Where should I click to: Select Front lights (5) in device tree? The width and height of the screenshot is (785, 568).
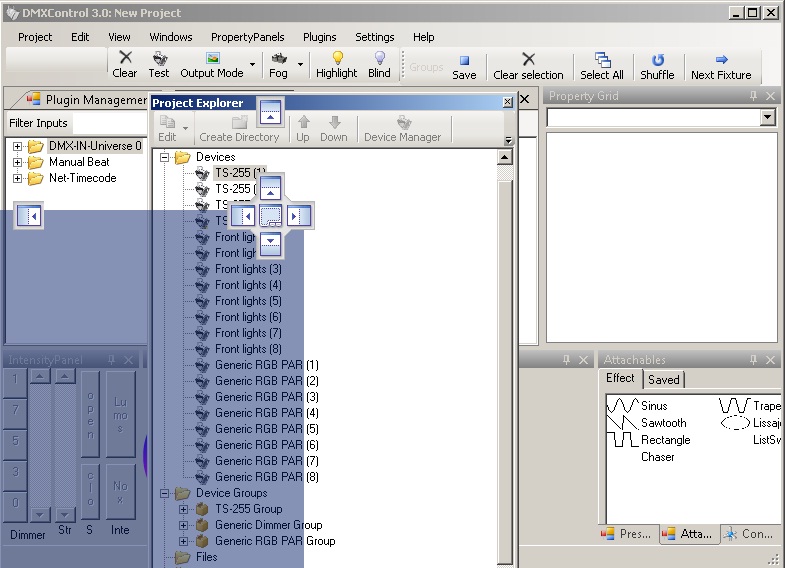point(248,301)
